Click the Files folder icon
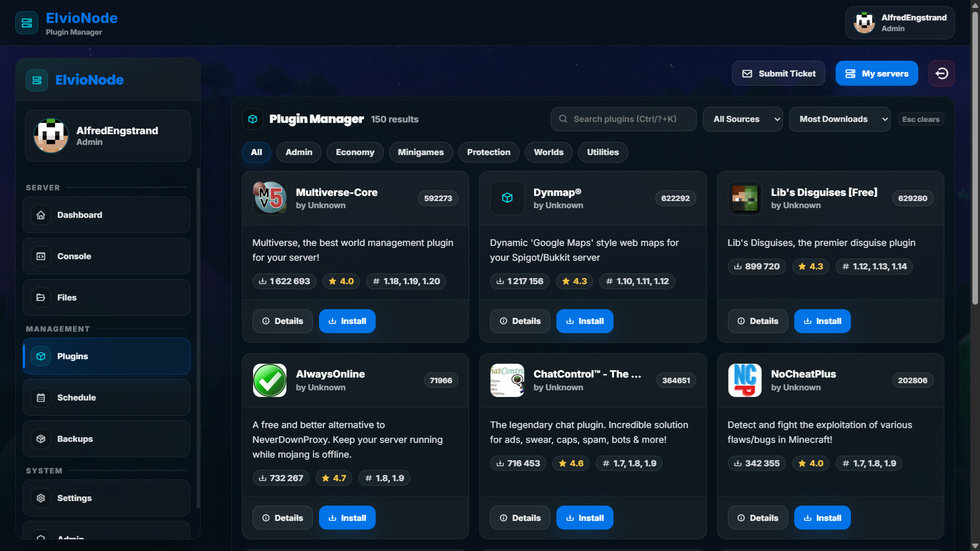 click(x=41, y=297)
